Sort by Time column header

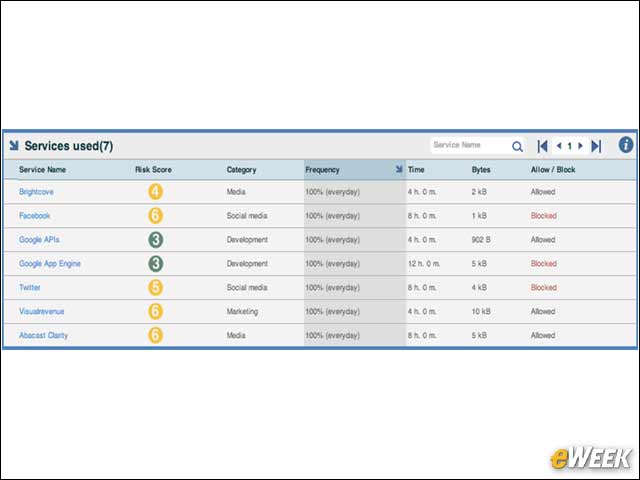pos(416,170)
